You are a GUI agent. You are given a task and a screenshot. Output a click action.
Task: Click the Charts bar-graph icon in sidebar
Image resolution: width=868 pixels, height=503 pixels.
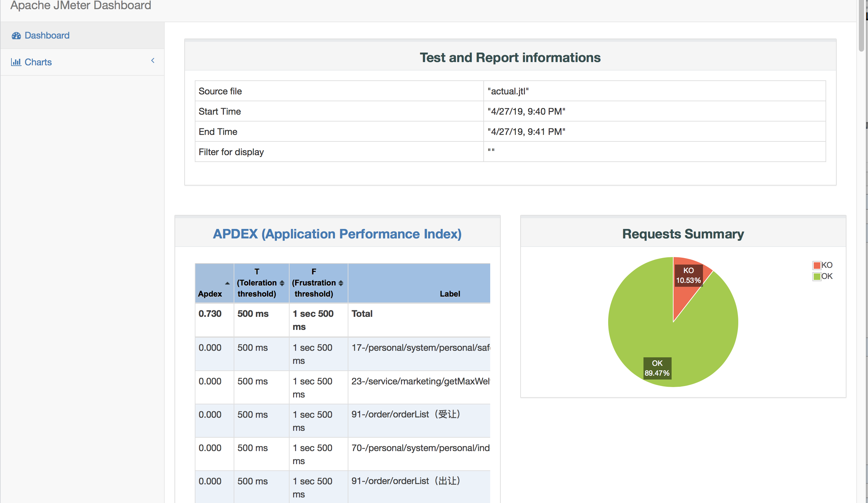click(x=16, y=62)
